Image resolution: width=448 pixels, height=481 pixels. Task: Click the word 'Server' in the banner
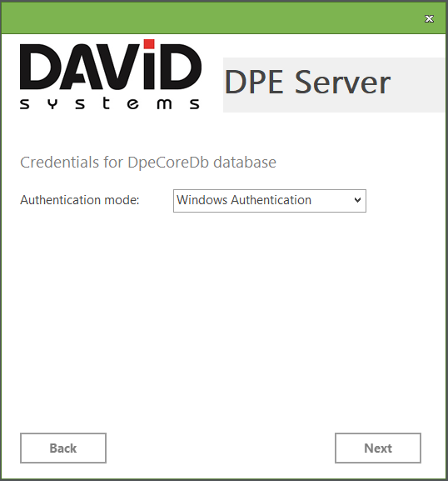(x=342, y=82)
